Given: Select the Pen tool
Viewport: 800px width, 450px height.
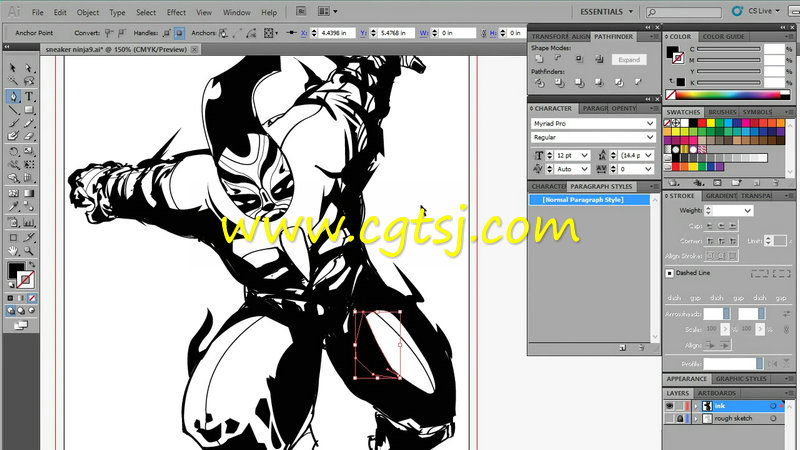Looking at the screenshot, I should tap(13, 96).
